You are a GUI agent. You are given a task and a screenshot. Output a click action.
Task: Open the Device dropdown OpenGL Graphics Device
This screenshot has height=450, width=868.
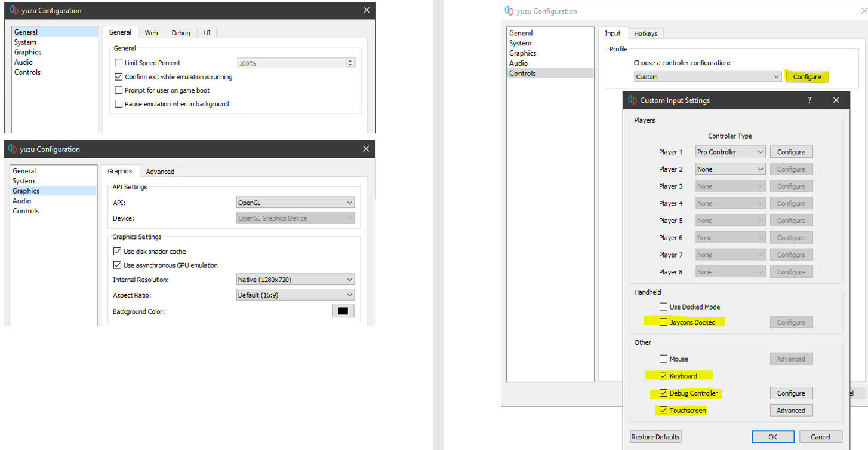point(296,218)
